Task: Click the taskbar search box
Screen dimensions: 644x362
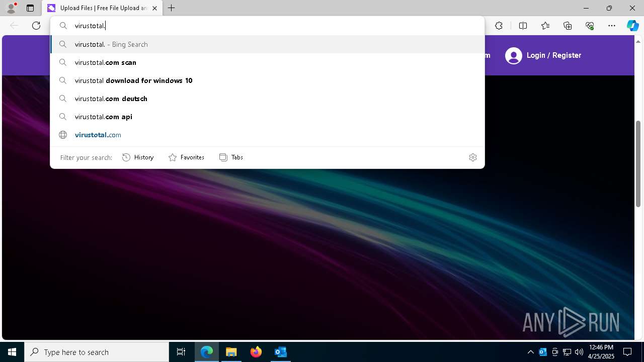Action: [x=97, y=352]
